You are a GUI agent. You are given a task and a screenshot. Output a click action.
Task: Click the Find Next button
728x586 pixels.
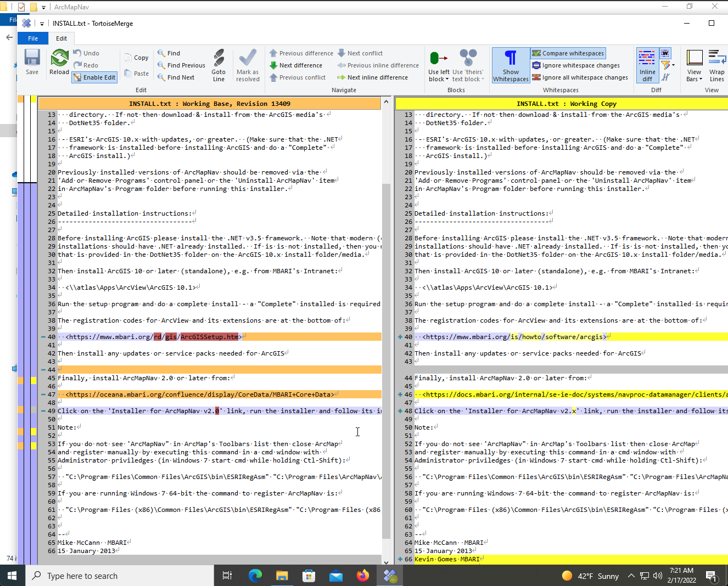[176, 77]
